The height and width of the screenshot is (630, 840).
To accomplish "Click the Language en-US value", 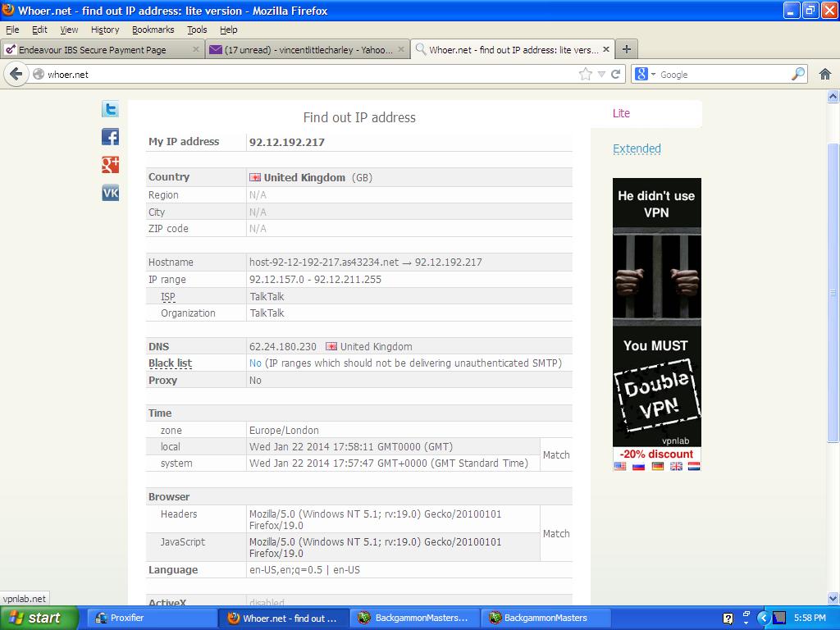I will [304, 570].
